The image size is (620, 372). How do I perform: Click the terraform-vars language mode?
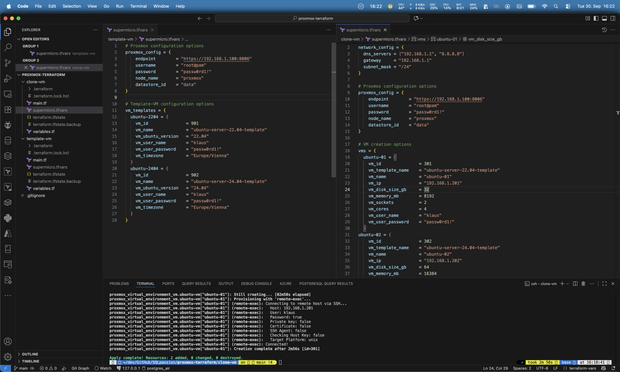pos(582,368)
